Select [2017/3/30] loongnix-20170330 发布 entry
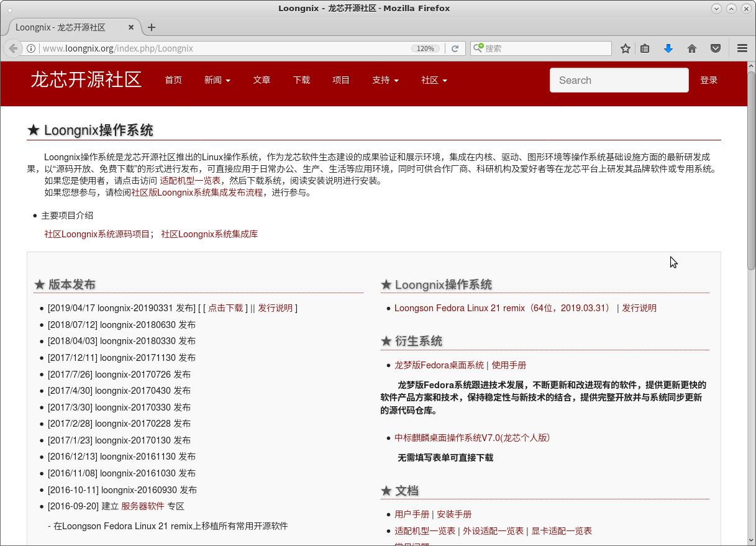Viewport: 756px width, 546px height. coord(119,407)
